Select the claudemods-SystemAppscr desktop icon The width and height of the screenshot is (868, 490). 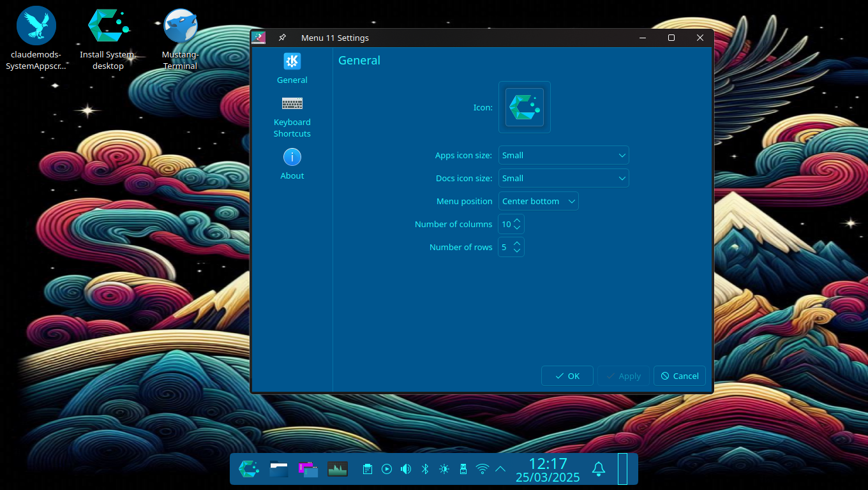[x=36, y=38]
